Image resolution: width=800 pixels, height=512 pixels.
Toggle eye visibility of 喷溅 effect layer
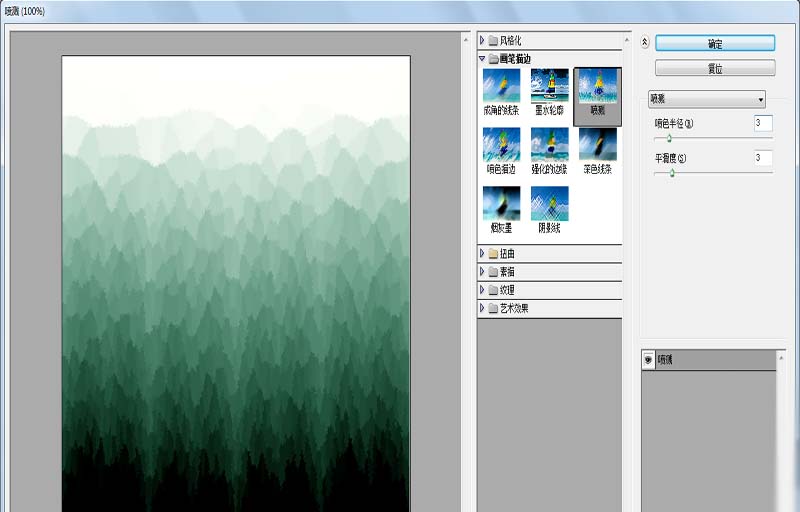pyautogui.click(x=648, y=360)
